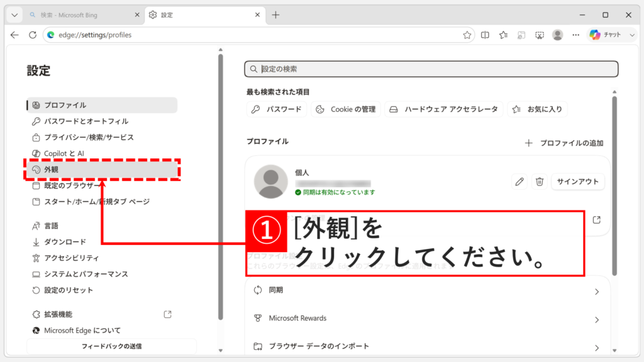644x362 pixels.
Task: Expand the dropdown arrow next to チャット
Action: coord(632,35)
